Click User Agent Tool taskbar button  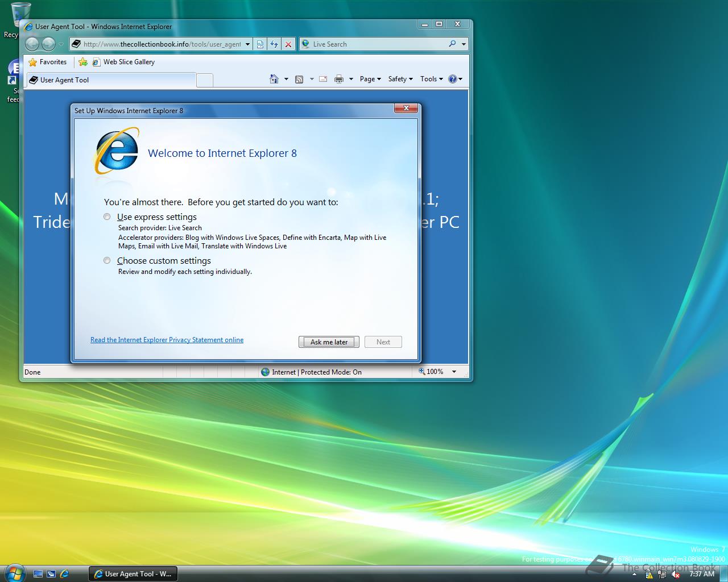tap(133, 574)
